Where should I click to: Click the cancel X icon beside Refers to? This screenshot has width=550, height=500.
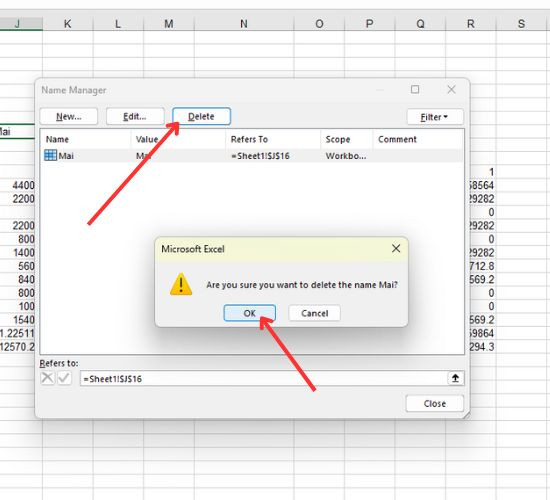coord(47,378)
